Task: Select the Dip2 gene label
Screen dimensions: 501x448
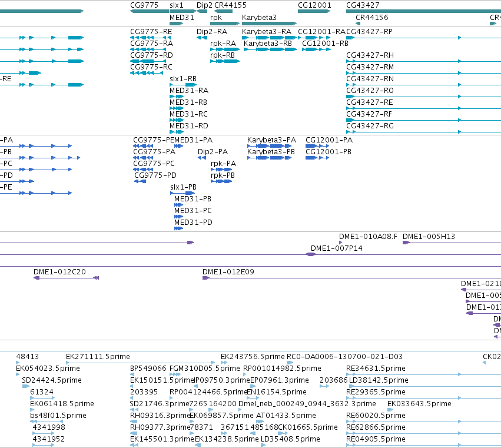Action: [x=204, y=5]
